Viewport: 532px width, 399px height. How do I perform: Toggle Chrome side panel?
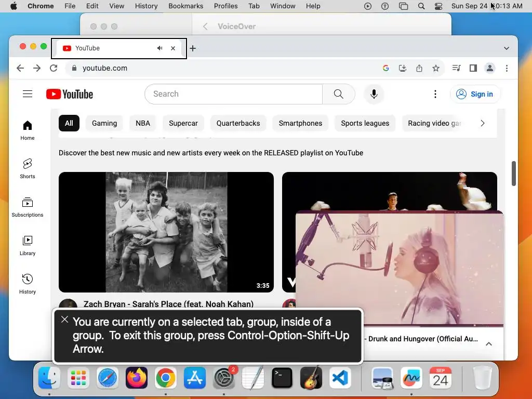(x=473, y=68)
